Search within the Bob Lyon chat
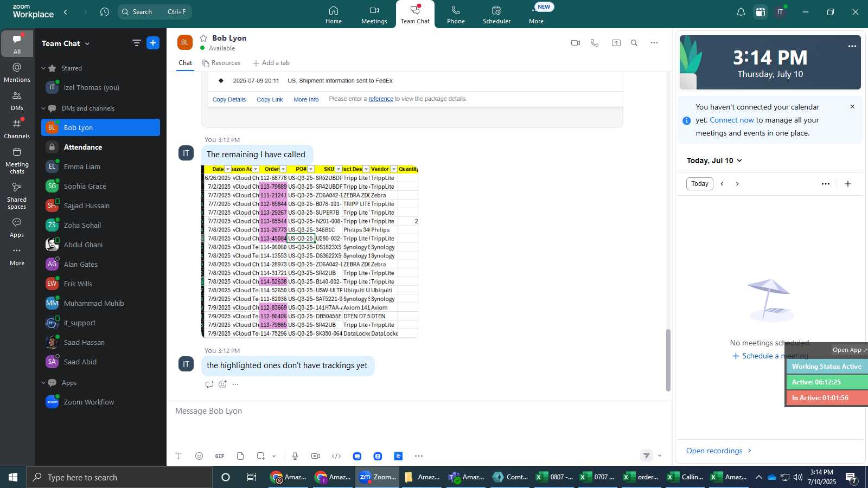 (x=634, y=43)
